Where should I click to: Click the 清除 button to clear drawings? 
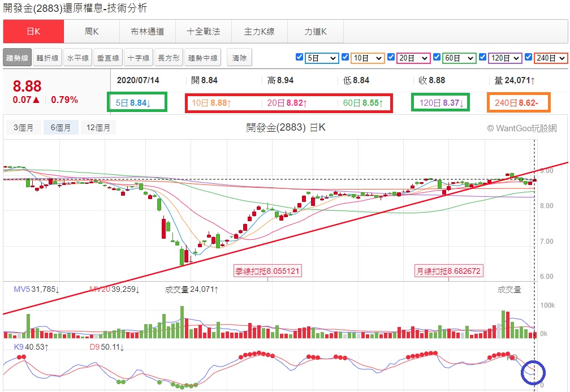tap(239, 58)
